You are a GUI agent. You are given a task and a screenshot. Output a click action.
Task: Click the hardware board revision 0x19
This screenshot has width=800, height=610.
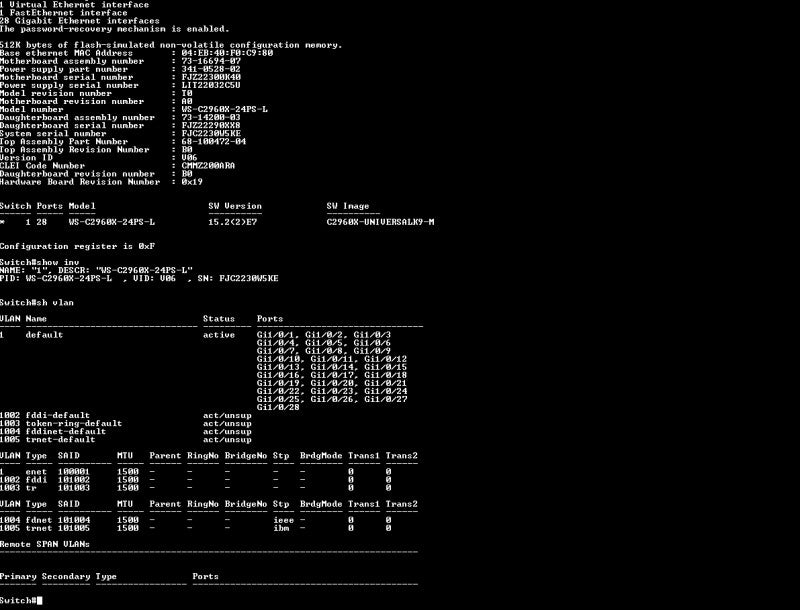[192, 182]
